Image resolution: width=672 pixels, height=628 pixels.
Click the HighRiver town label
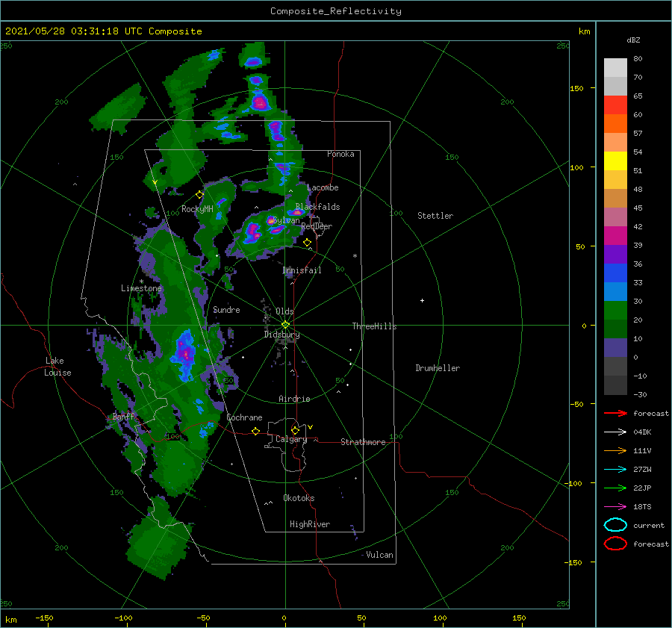tap(310, 524)
